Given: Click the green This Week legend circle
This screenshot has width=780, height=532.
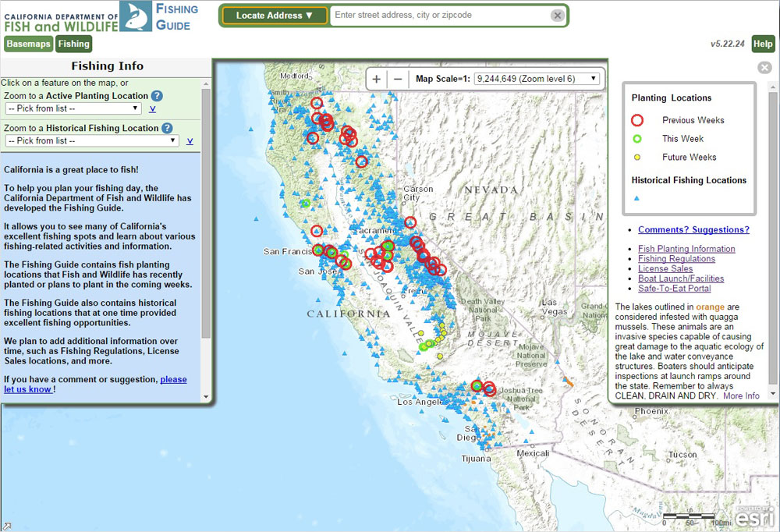Looking at the screenshot, I should coord(636,139).
